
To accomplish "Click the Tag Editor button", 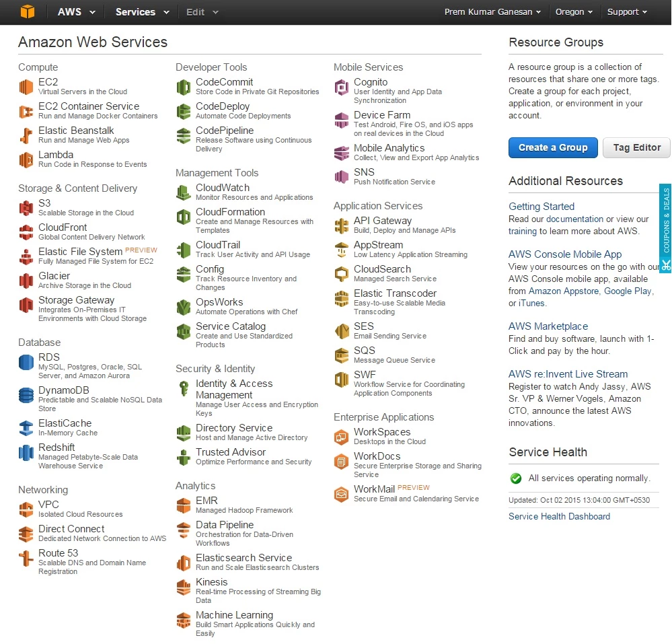I will (x=636, y=147).
